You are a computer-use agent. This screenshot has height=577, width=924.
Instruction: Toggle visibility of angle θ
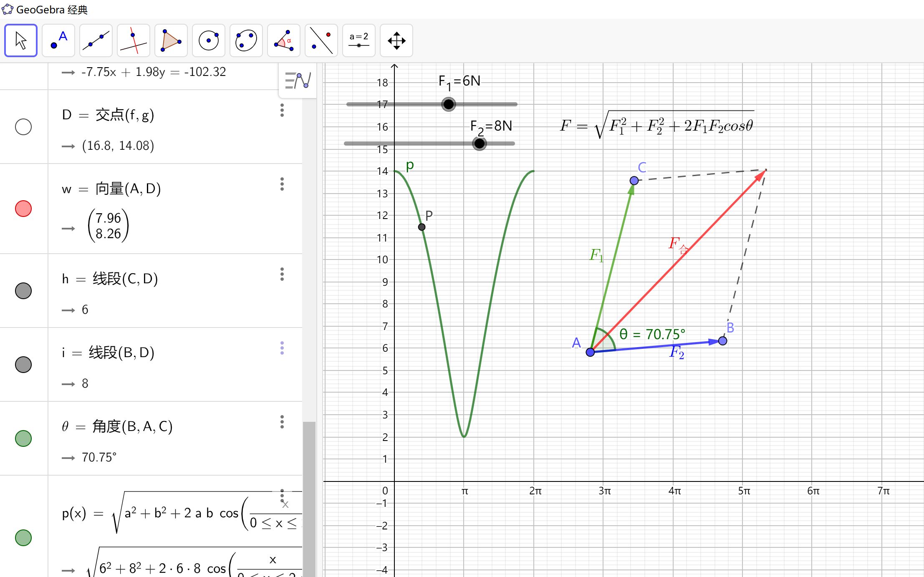[x=23, y=438]
